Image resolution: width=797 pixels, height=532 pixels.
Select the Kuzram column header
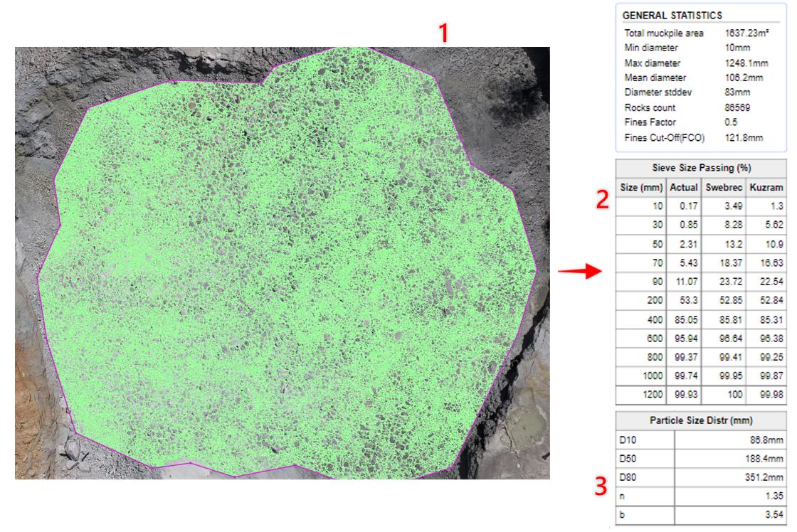tap(766, 187)
